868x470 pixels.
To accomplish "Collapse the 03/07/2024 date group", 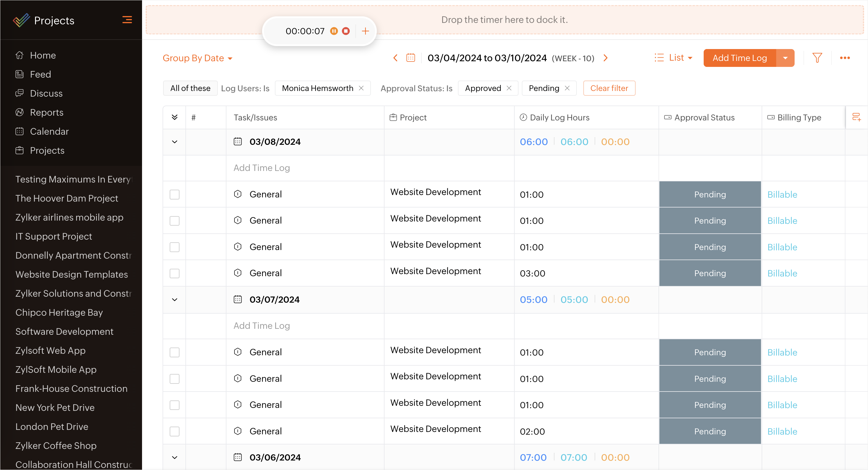I will coord(174,300).
